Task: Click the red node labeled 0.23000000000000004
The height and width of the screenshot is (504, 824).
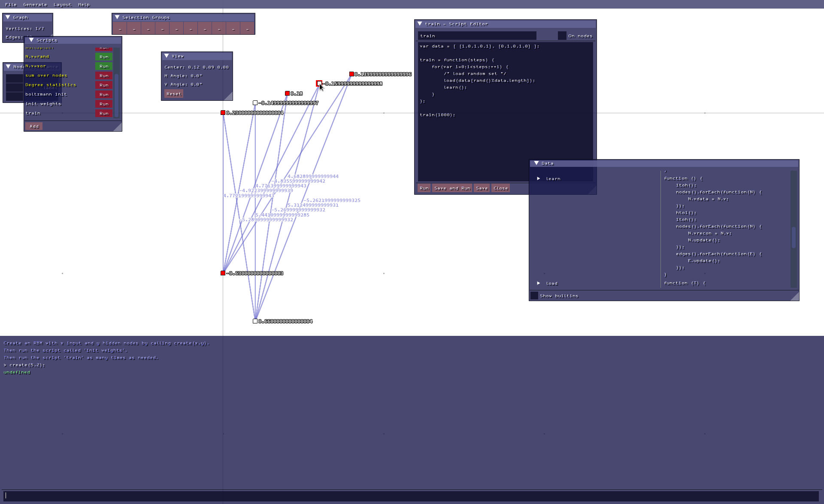Action: coord(223,113)
